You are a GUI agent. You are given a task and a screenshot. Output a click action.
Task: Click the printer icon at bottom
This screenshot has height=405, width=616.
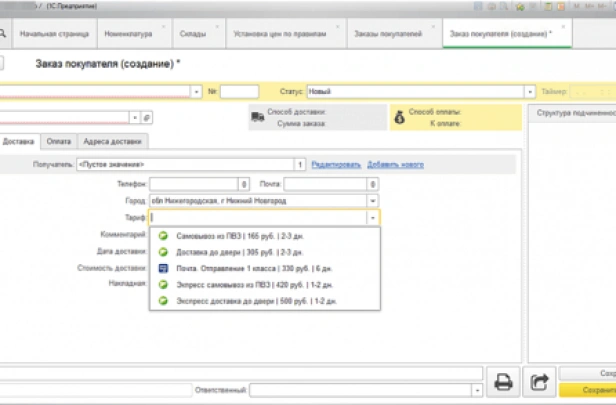[x=504, y=381]
